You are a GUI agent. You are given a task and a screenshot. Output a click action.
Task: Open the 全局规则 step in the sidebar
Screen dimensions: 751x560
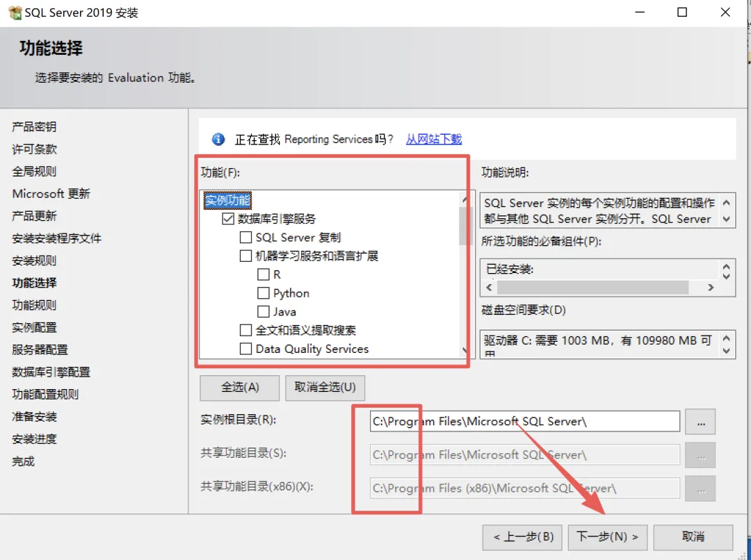[x=34, y=172]
